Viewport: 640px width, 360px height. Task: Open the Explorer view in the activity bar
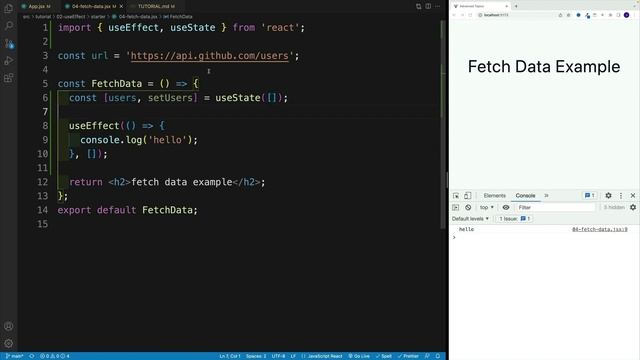[8, 8]
